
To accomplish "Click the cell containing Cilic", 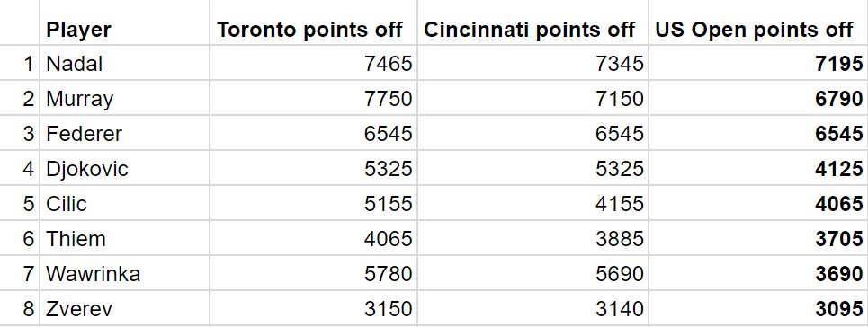I will tap(124, 202).
